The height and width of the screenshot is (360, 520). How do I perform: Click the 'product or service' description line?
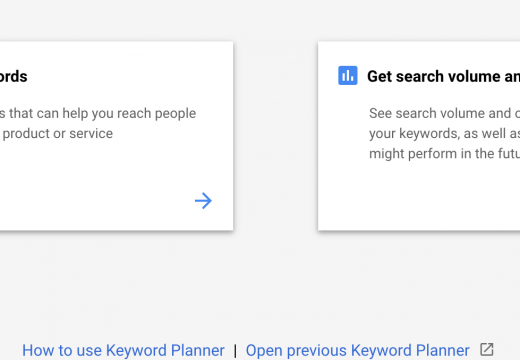(58, 134)
